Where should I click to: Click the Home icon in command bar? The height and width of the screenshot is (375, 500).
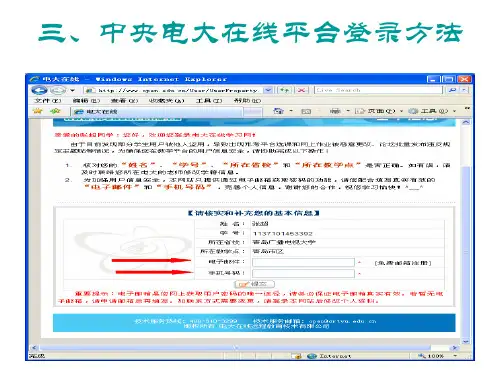coord(278,111)
